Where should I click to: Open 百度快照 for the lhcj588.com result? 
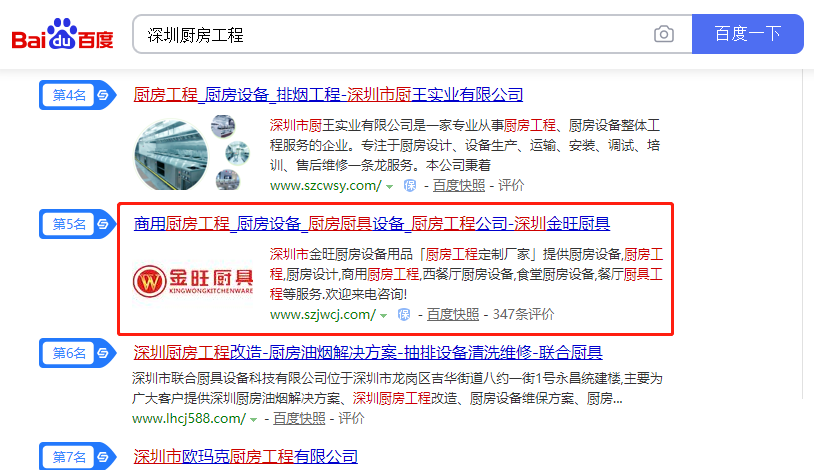click(299, 419)
